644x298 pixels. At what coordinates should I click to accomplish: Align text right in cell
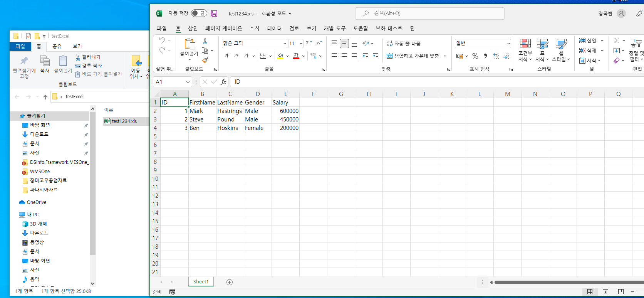(354, 56)
